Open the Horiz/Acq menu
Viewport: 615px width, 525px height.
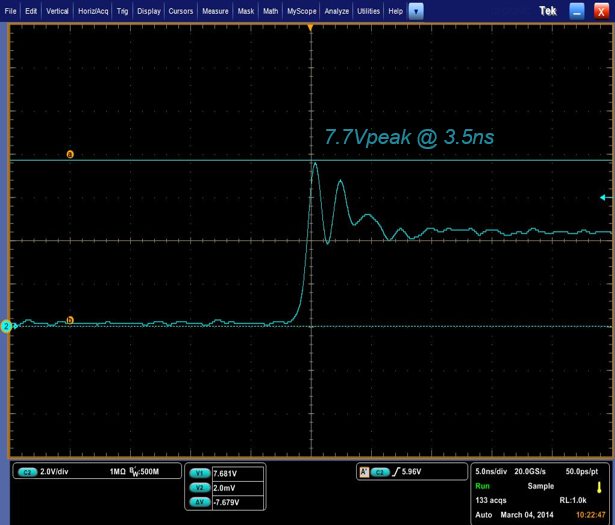click(x=95, y=11)
